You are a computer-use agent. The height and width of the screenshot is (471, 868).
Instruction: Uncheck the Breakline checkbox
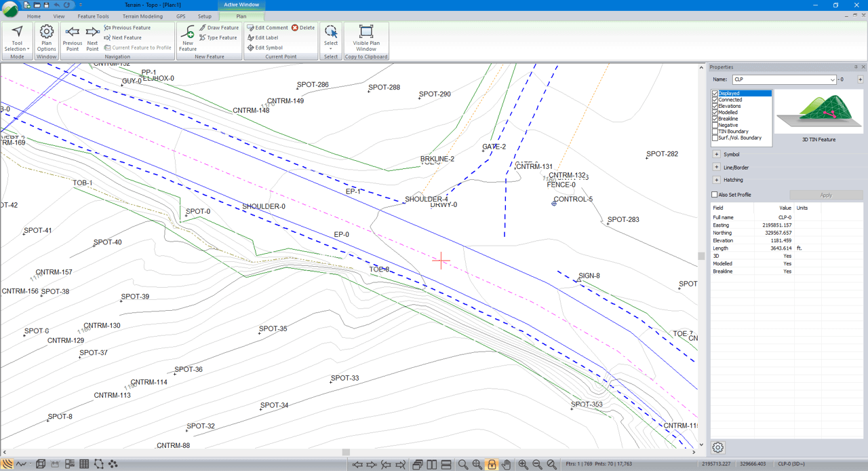[x=715, y=119]
